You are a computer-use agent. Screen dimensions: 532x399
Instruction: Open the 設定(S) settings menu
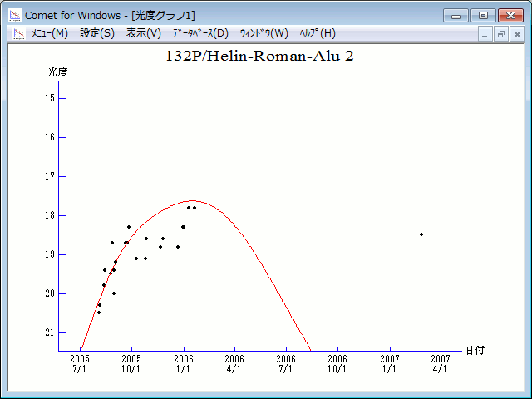[x=97, y=33]
